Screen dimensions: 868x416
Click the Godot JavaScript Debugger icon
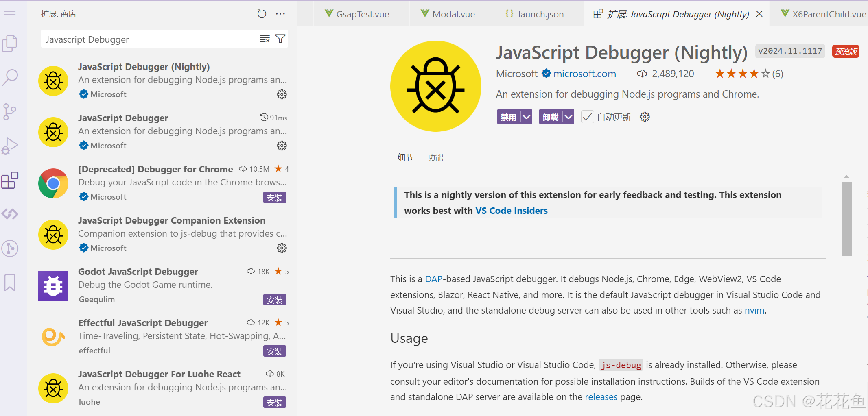click(x=53, y=286)
